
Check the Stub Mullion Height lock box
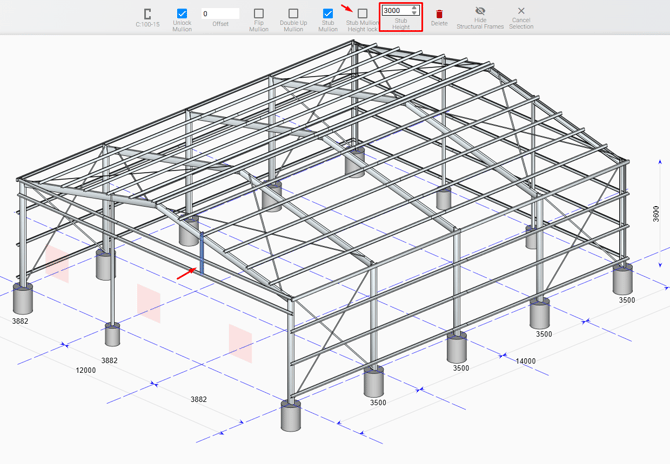pyautogui.click(x=362, y=13)
